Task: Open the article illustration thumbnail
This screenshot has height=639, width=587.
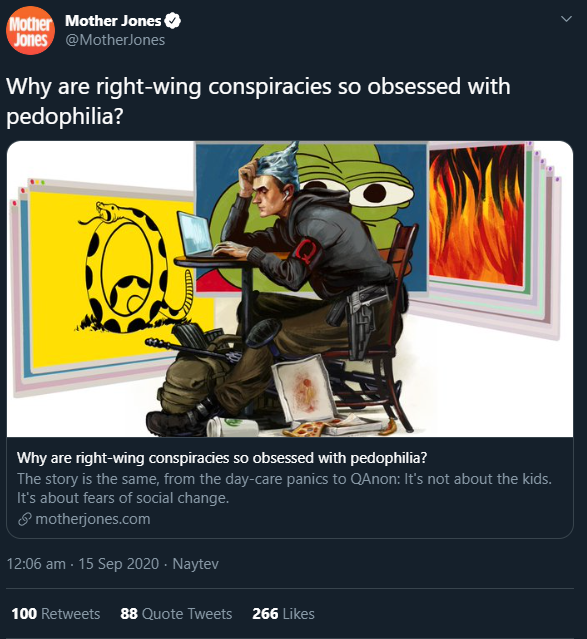Action: coord(290,289)
